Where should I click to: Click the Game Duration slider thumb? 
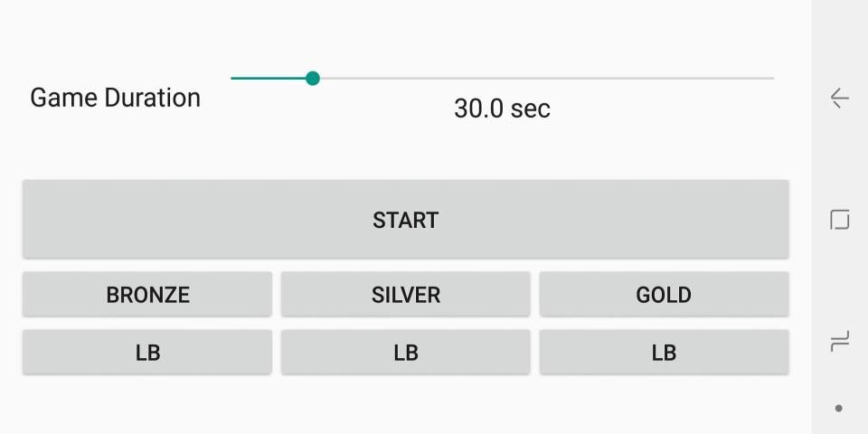click(313, 79)
